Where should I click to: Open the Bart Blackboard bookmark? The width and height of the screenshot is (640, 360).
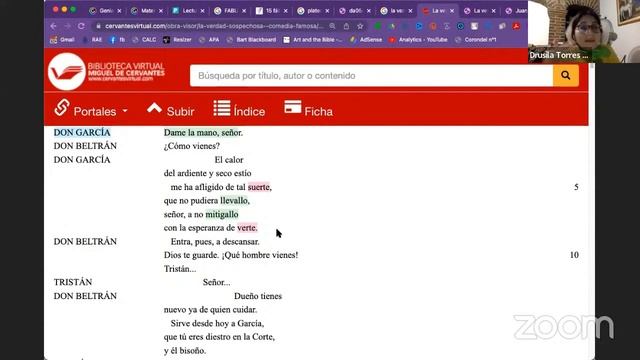point(251,40)
